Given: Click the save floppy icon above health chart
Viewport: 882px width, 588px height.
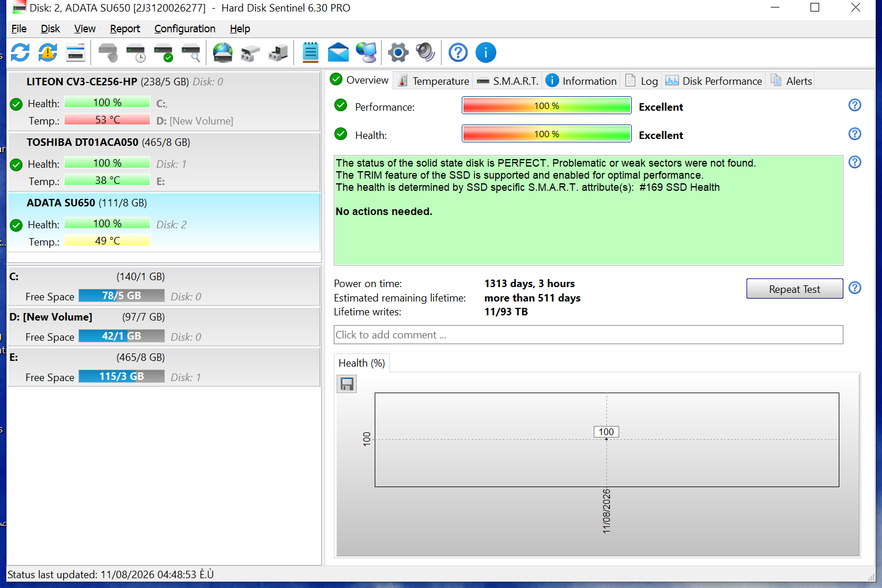Looking at the screenshot, I should click(x=347, y=384).
